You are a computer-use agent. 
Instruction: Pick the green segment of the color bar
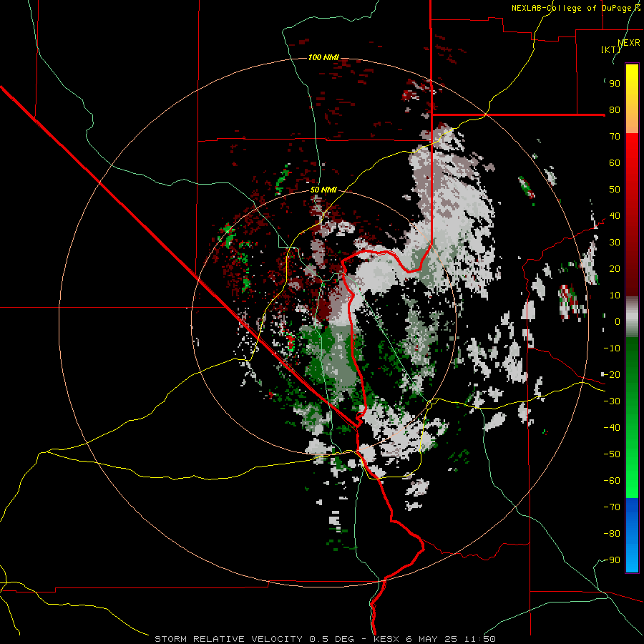[x=632, y=418]
